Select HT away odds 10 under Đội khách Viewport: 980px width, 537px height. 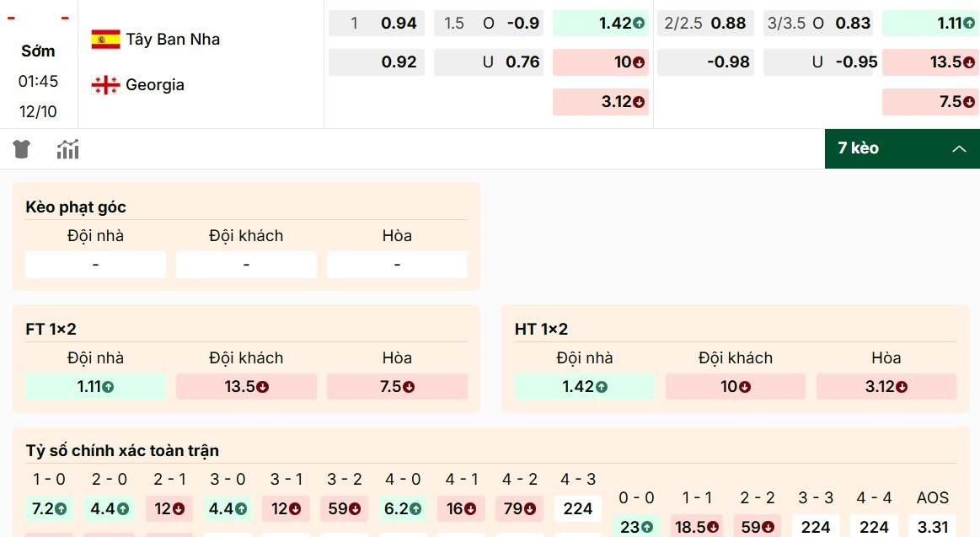(x=735, y=386)
